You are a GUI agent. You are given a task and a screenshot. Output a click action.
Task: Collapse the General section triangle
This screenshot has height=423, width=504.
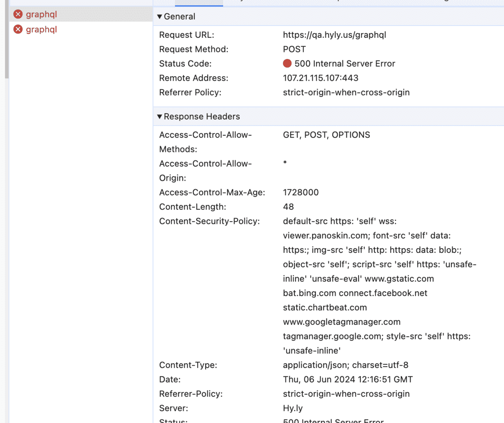pyautogui.click(x=160, y=17)
